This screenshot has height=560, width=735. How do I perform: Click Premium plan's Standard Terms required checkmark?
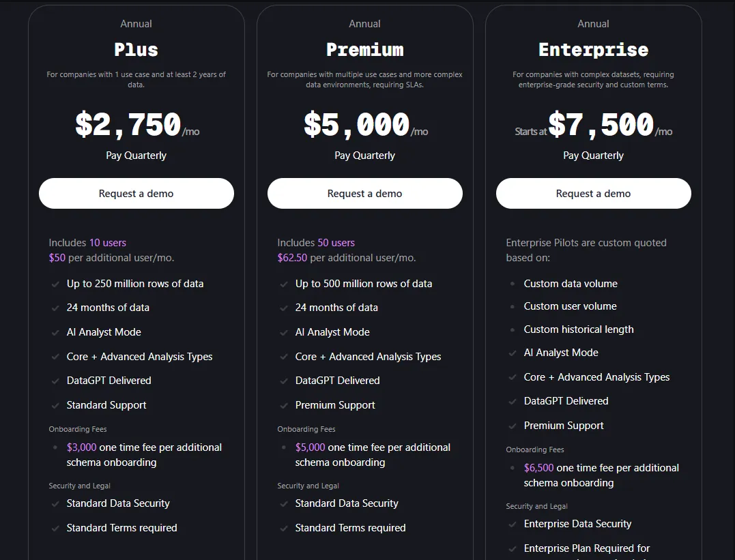point(284,528)
